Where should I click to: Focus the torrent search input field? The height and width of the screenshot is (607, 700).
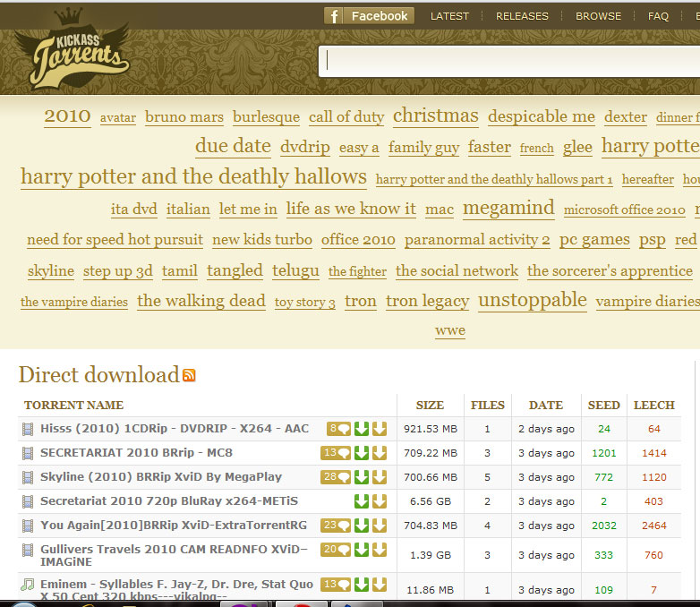[x=509, y=61]
